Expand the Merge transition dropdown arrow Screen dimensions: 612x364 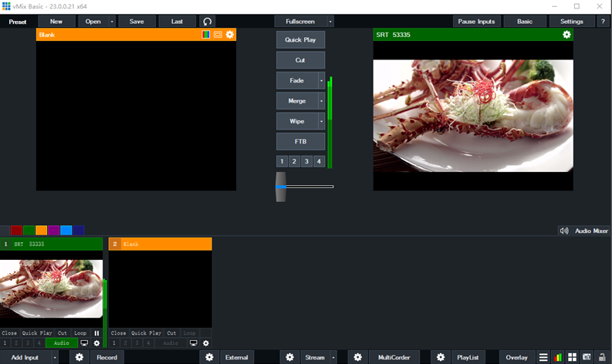322,101
